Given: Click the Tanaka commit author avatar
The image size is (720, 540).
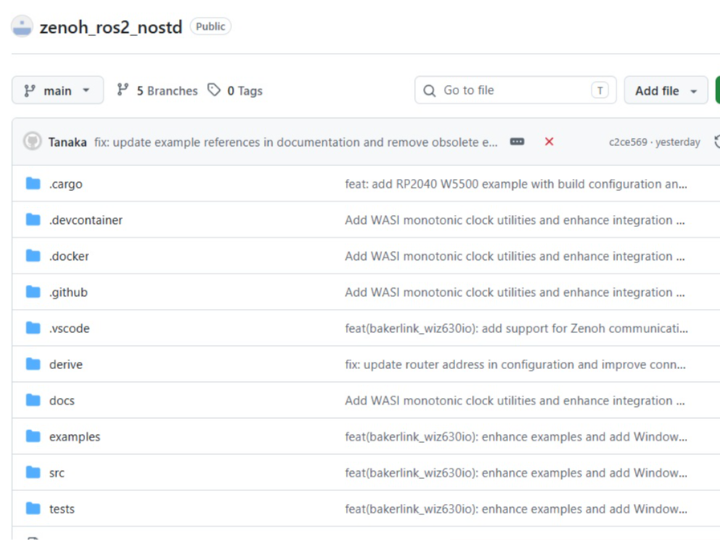Looking at the screenshot, I should tap(32, 142).
